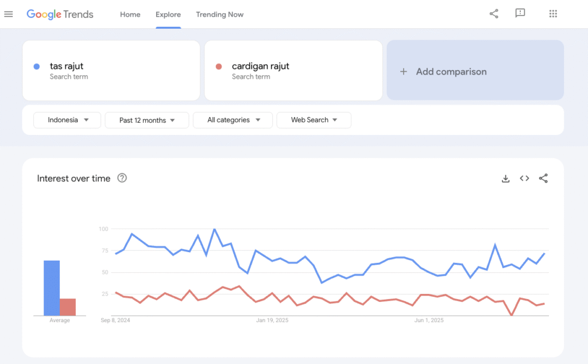Open the Past 12 months time range dropdown

[x=146, y=120]
